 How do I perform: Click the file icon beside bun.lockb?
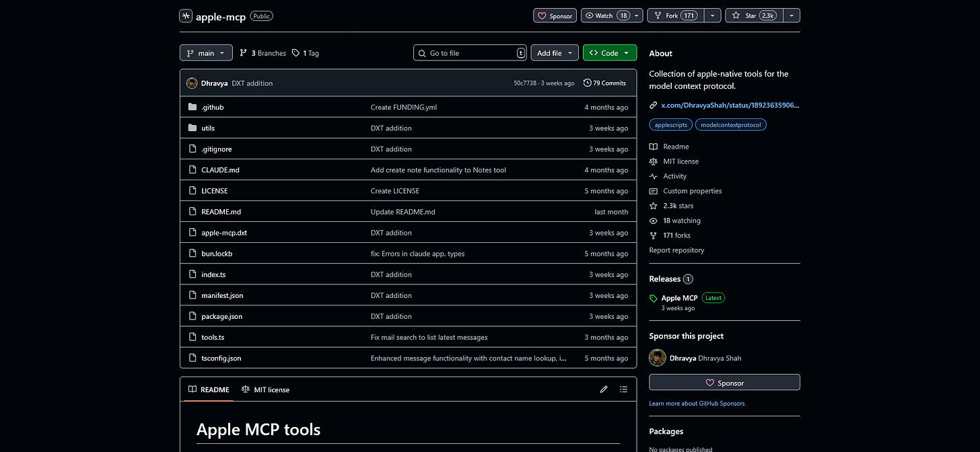pos(193,254)
